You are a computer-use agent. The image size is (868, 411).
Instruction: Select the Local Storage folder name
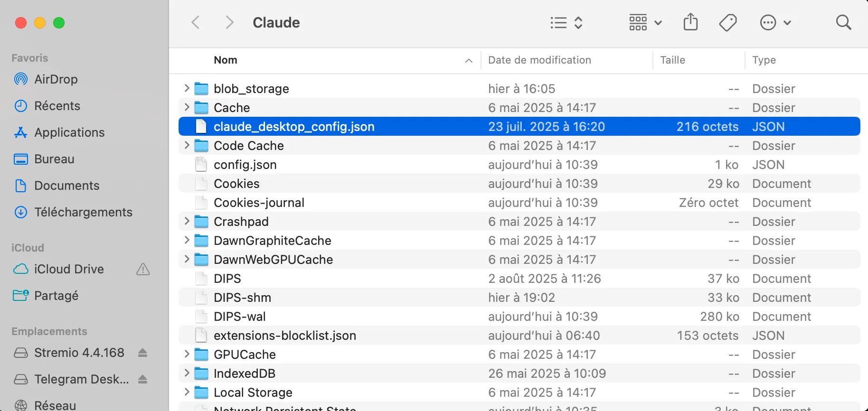(253, 392)
